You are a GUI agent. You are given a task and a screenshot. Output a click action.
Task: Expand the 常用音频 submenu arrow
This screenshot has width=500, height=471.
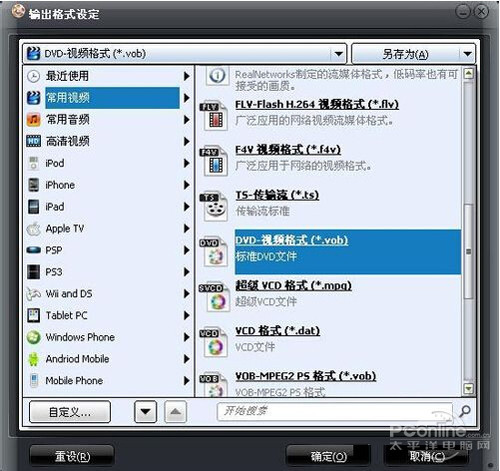187,120
